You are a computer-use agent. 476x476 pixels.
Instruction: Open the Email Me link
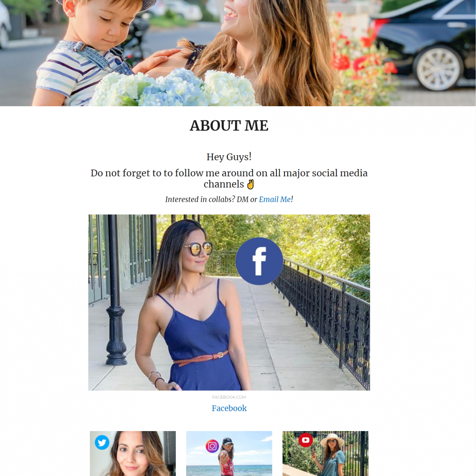(x=275, y=199)
